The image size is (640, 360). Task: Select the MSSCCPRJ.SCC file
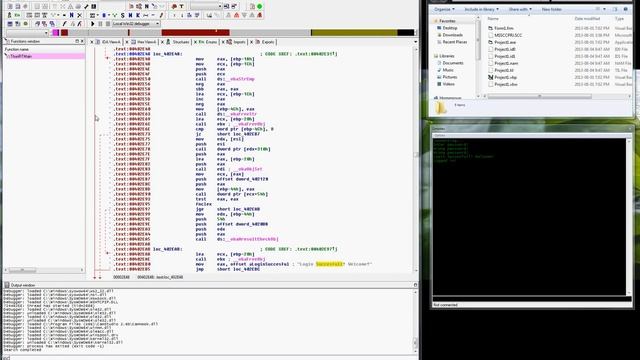(x=505, y=35)
